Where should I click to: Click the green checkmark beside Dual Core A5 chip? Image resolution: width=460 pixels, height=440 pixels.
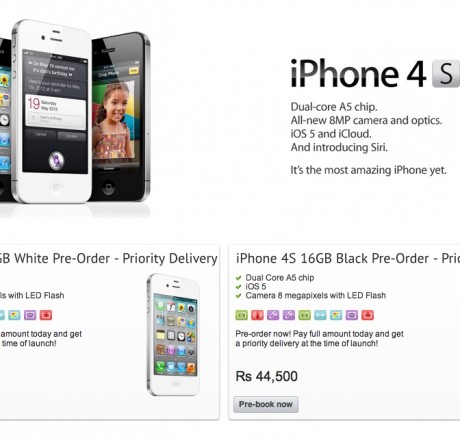coord(238,278)
